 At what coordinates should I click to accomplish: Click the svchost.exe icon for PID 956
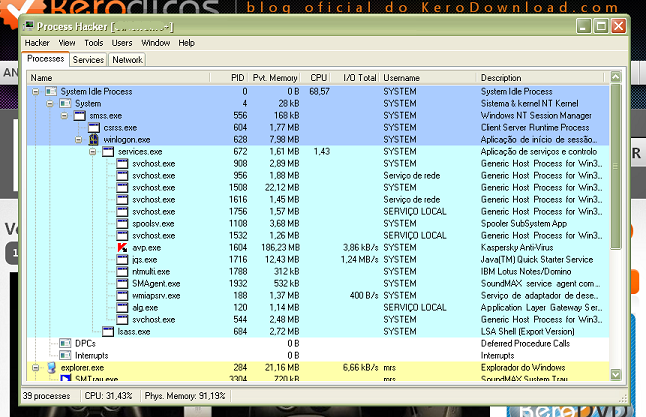point(122,175)
